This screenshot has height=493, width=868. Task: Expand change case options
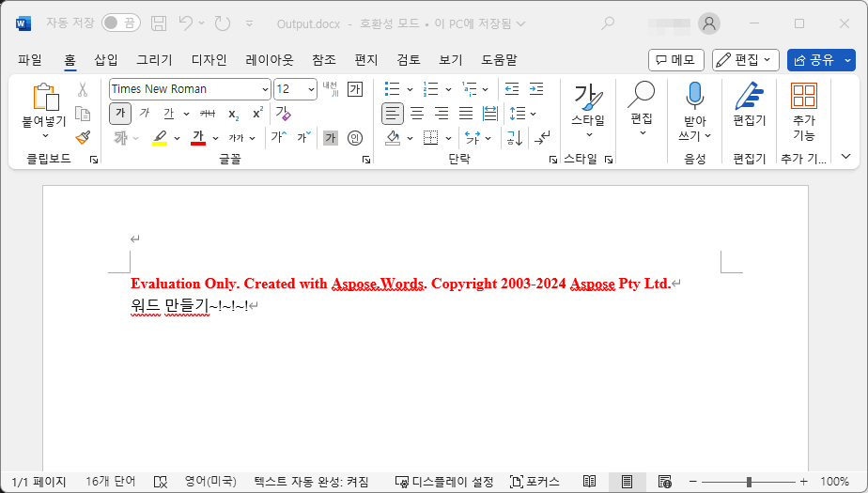tap(253, 138)
